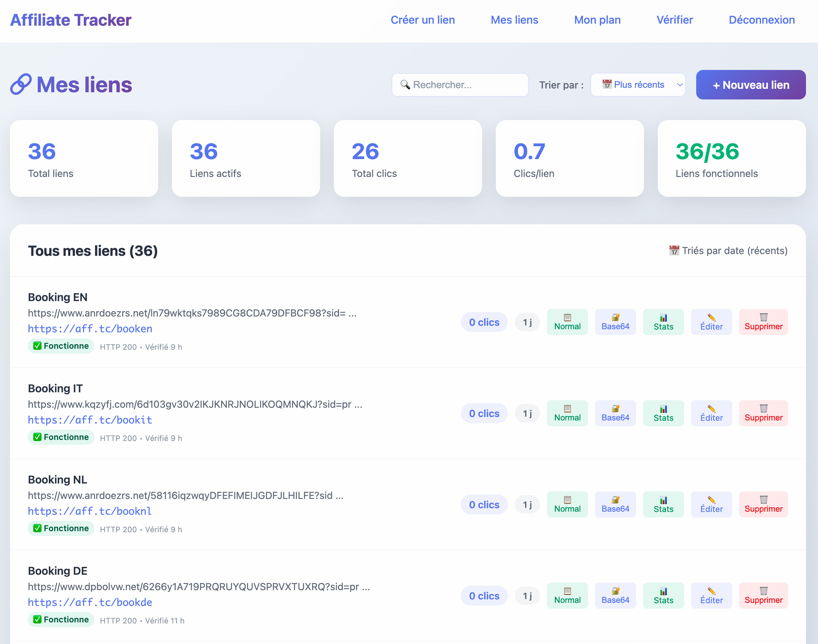The image size is (818, 644).
Task: Click 'Triés par date (récents)' label
Action: click(x=728, y=251)
